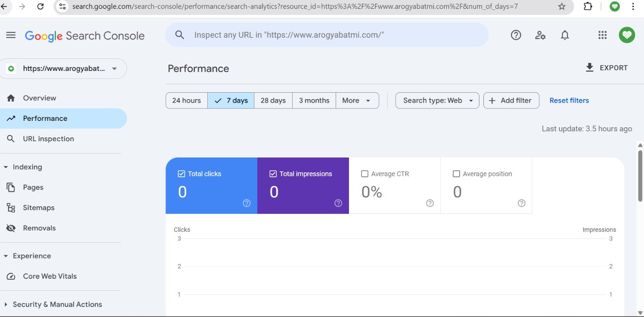This screenshot has height=317, width=644.
Task: Open Search type: Web dropdown
Action: coord(437,100)
